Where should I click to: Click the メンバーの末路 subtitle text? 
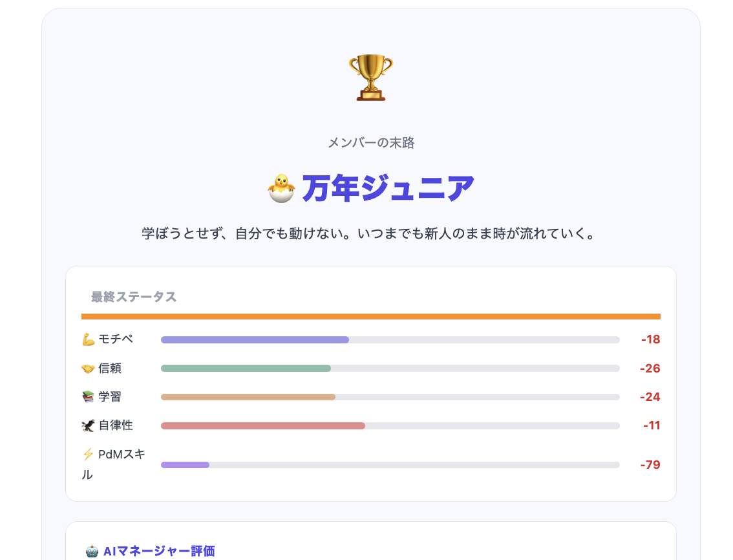[x=370, y=142]
